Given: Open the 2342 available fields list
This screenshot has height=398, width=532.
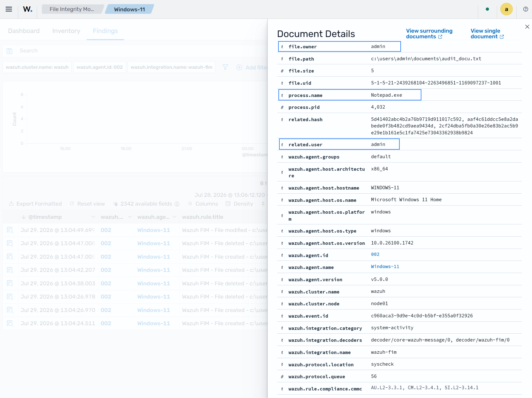Looking at the screenshot, I should click(x=143, y=204).
